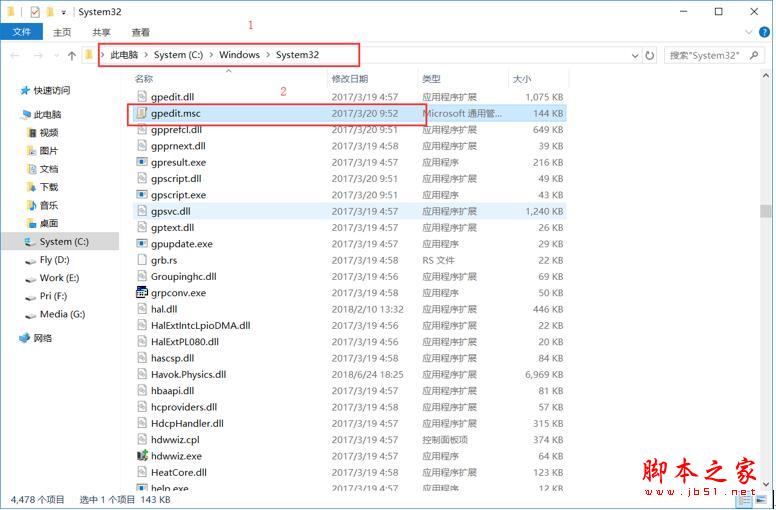Click the gpupdate.exe application icon
This screenshot has height=510, width=776.
pyautogui.click(x=142, y=244)
